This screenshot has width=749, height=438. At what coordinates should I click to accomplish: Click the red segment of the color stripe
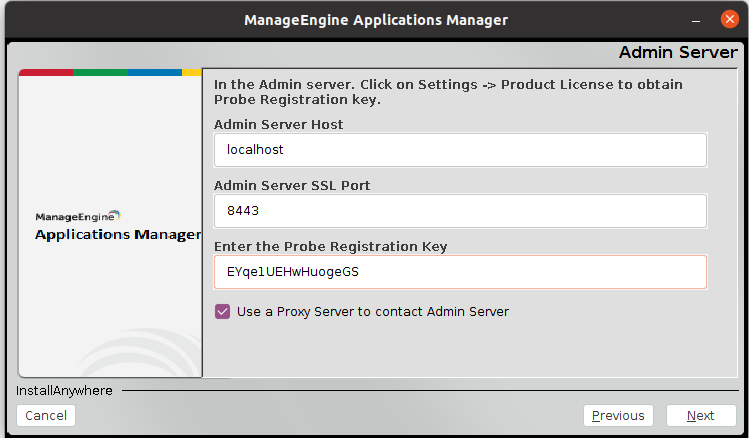46,72
